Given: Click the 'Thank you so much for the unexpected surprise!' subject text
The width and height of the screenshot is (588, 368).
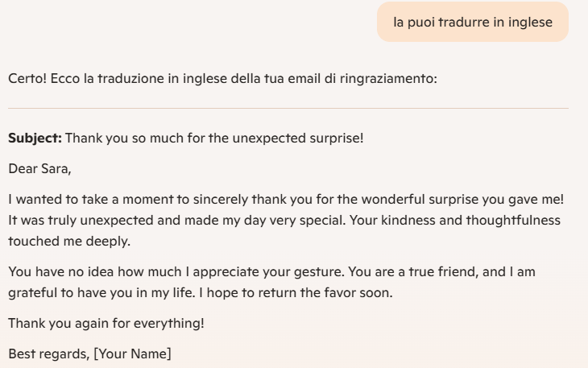Looking at the screenshot, I should [x=214, y=139].
